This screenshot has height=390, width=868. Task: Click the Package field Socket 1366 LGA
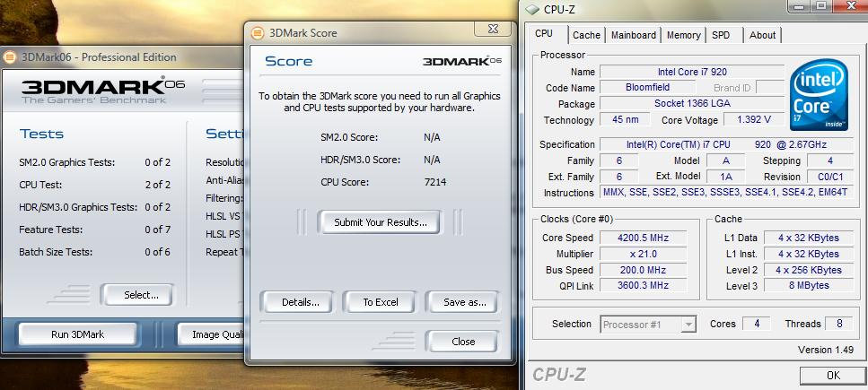coord(692,103)
